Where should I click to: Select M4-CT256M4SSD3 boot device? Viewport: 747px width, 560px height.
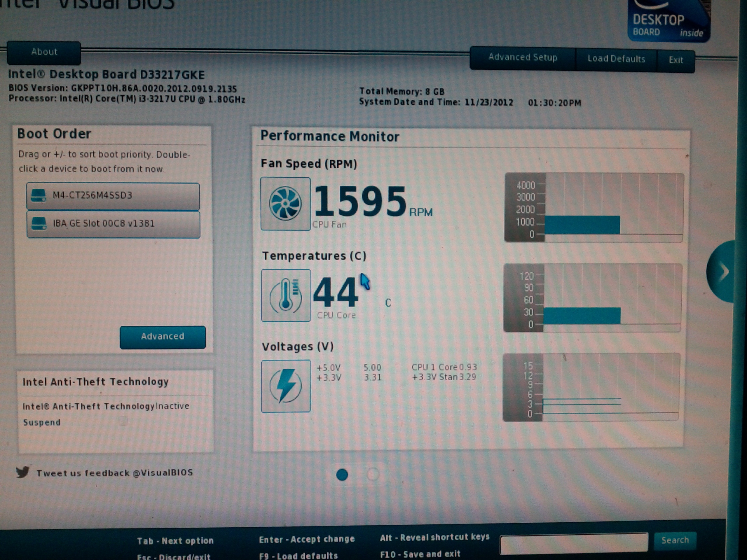113,196
